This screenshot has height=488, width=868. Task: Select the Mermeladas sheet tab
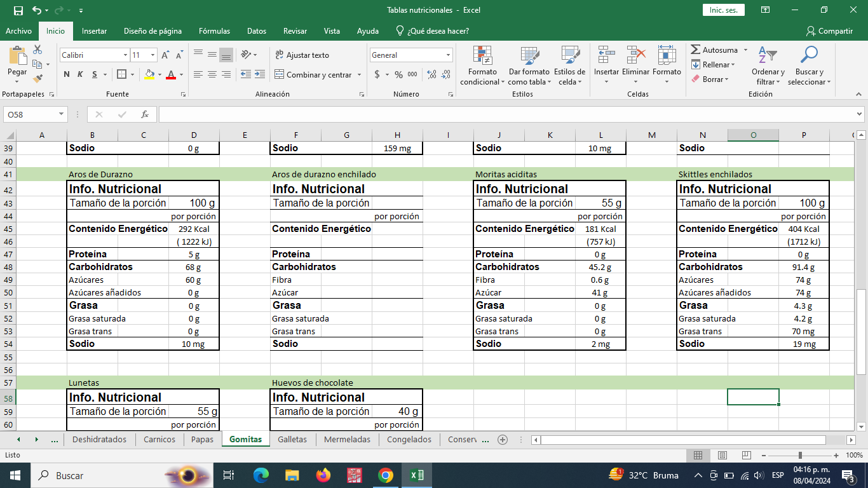[x=347, y=440]
